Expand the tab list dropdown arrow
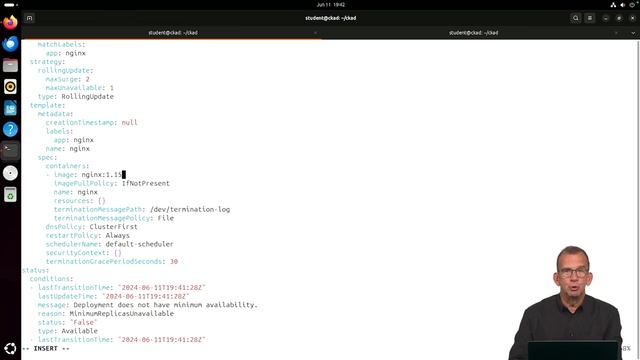Viewport: 640px width, 360px height. 633,33
